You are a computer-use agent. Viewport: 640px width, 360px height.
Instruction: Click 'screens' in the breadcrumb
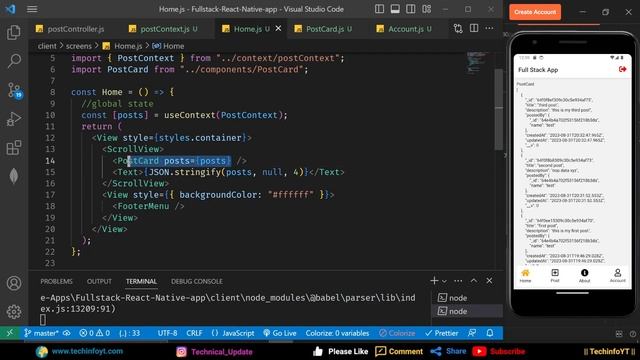(x=79, y=46)
